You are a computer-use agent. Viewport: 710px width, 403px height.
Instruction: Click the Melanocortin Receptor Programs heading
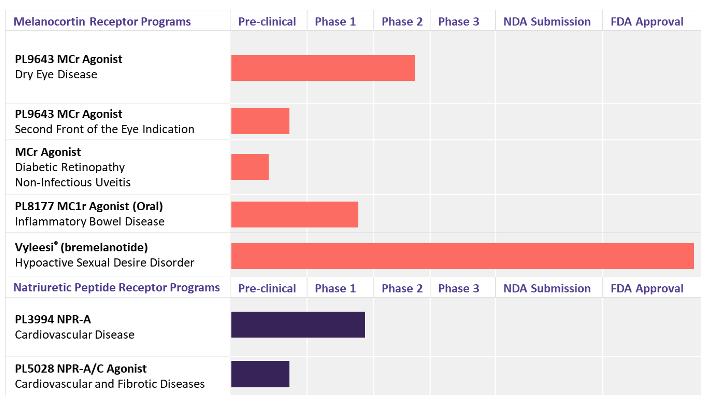[x=102, y=22]
